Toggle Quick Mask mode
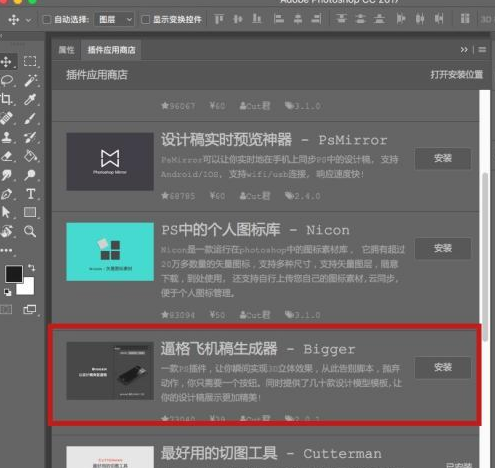 tap(6, 309)
